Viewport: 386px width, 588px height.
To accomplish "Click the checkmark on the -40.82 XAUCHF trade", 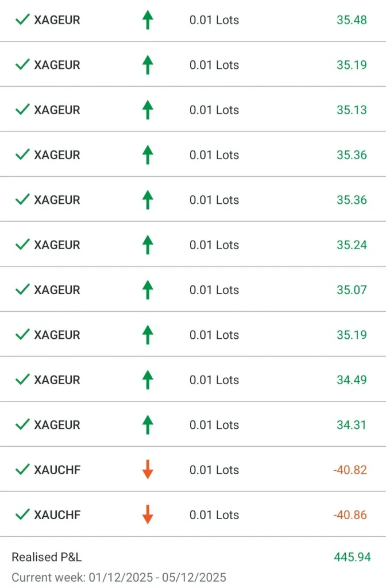I will coord(22,470).
